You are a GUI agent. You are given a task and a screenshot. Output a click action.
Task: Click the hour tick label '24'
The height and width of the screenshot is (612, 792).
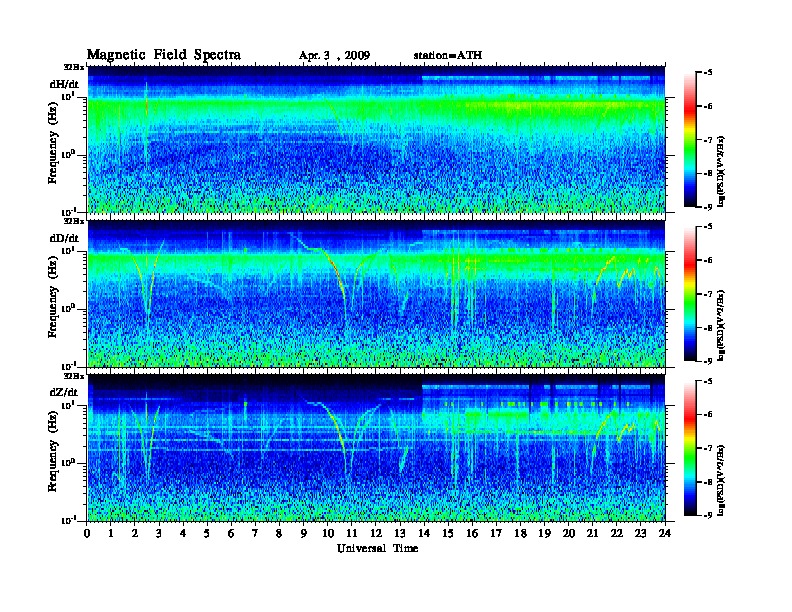pos(665,534)
